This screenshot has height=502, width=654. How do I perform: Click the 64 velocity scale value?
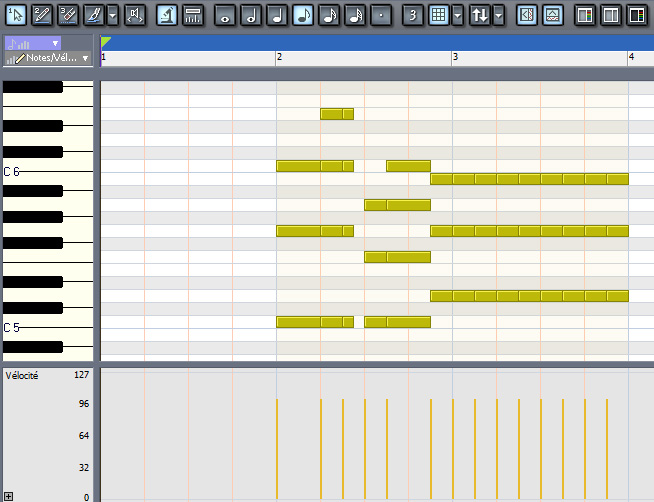click(x=84, y=436)
